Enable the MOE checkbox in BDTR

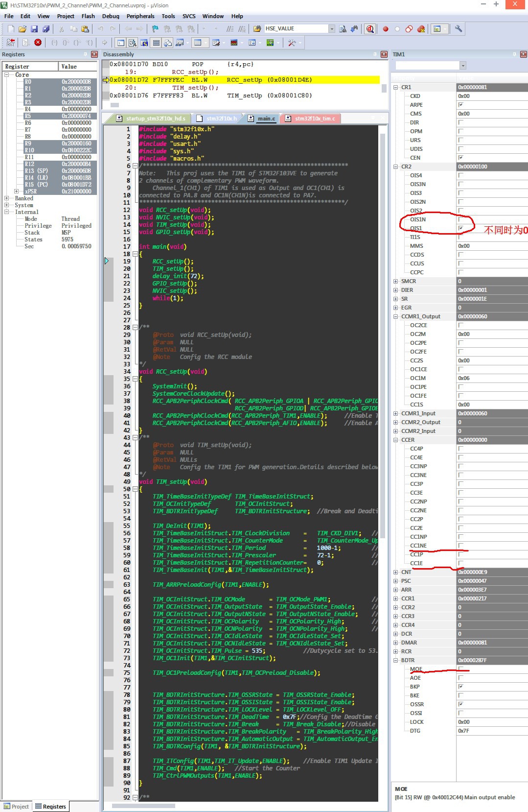(460, 669)
